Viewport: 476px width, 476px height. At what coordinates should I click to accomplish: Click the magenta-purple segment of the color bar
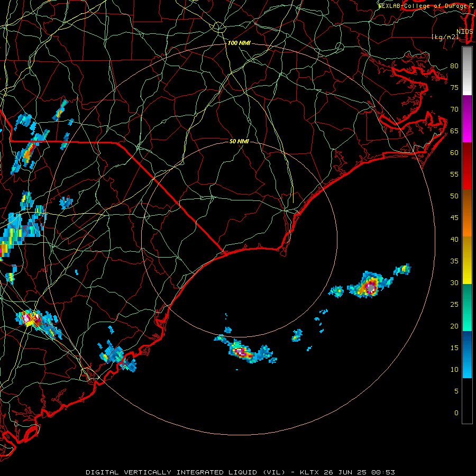point(467,118)
